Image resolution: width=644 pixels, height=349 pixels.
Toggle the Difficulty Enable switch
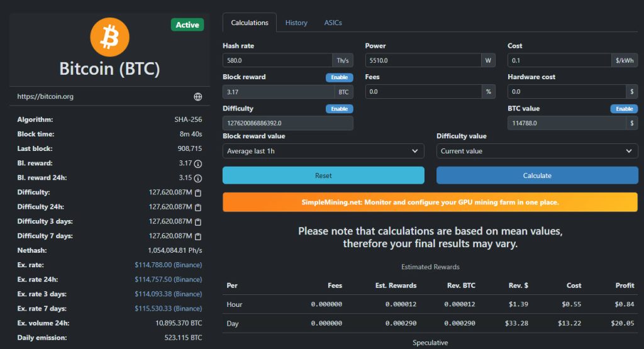click(339, 109)
